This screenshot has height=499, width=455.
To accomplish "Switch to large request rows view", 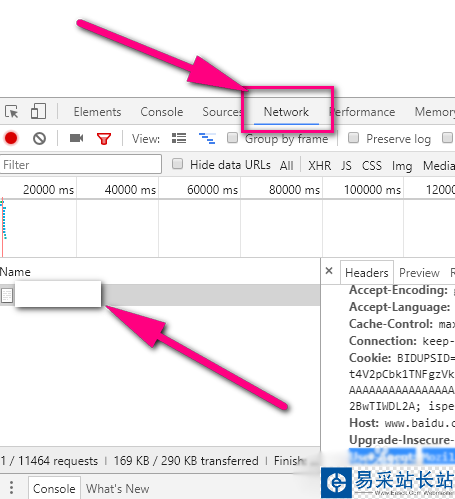I will [179, 138].
